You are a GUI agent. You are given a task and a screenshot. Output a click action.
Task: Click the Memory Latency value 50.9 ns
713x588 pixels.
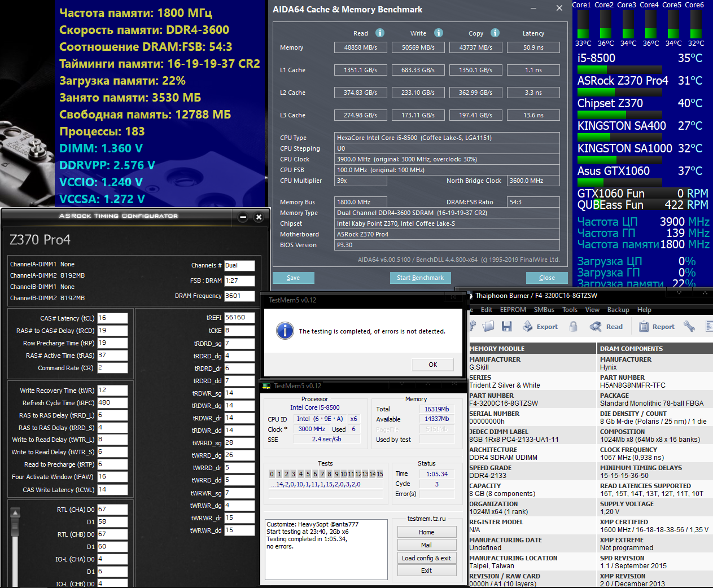533,47
